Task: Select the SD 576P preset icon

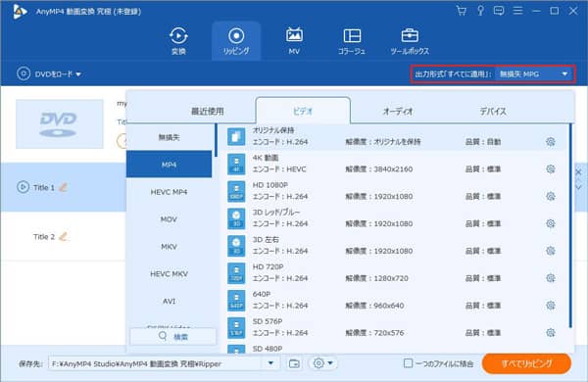Action: point(236,328)
